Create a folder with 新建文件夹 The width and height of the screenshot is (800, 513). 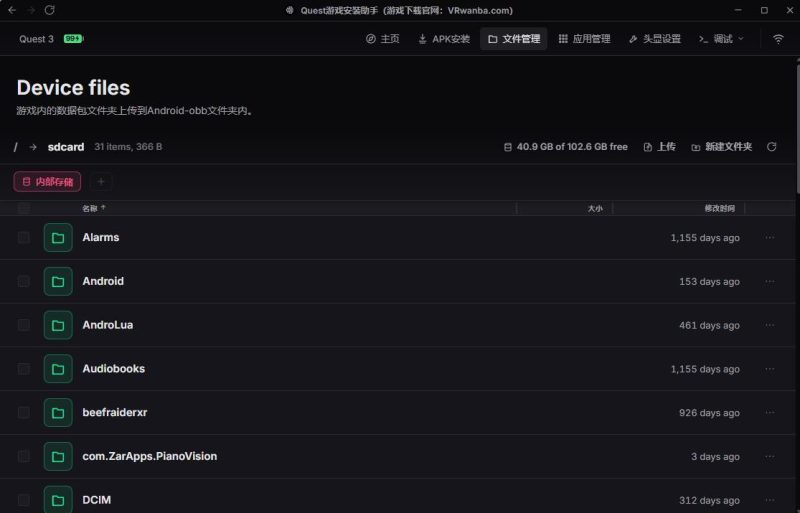[721, 147]
